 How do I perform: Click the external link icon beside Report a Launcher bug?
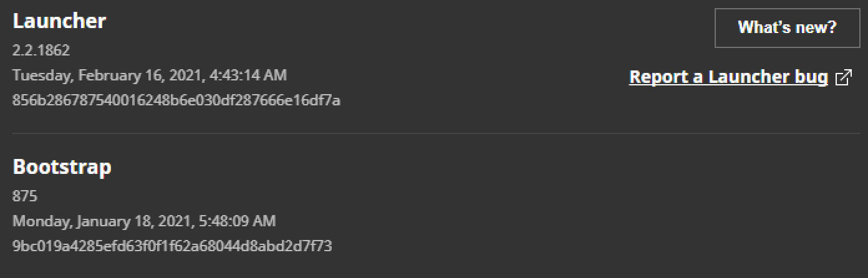click(x=843, y=77)
